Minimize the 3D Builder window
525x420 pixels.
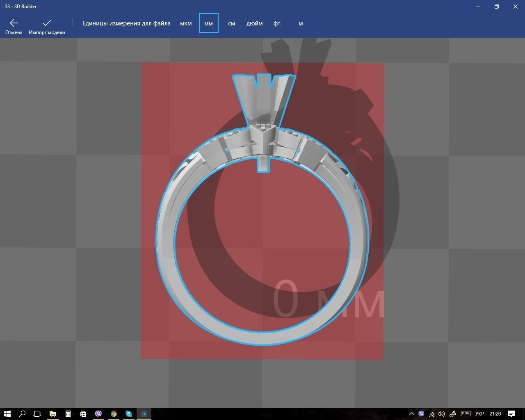478,7
